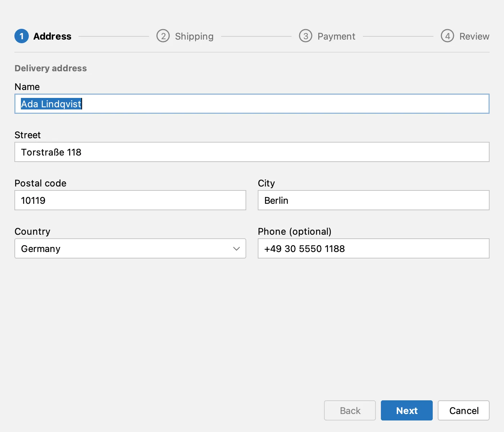The image size is (504, 432).
Task: Click the Phone (optional) label
Action: (294, 232)
